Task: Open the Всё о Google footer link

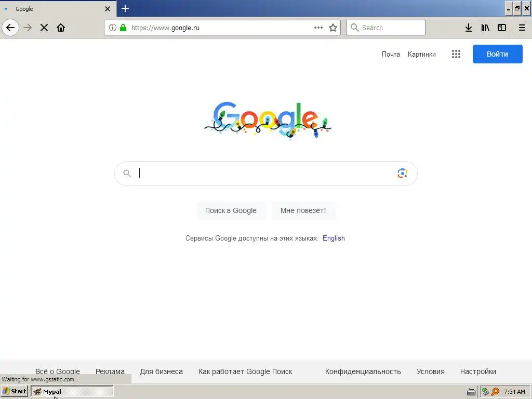Action: tap(58, 371)
